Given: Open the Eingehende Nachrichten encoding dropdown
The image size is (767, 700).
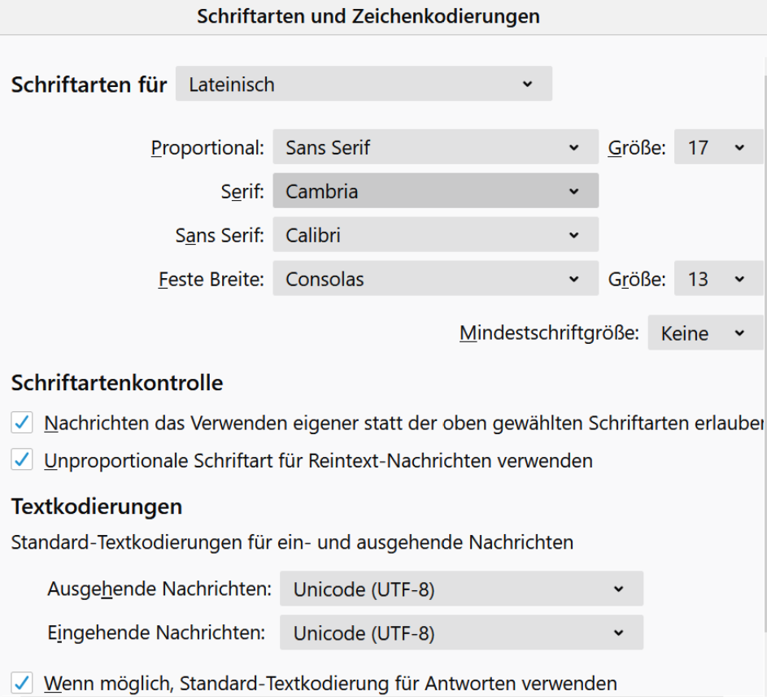Looking at the screenshot, I should pos(460,633).
